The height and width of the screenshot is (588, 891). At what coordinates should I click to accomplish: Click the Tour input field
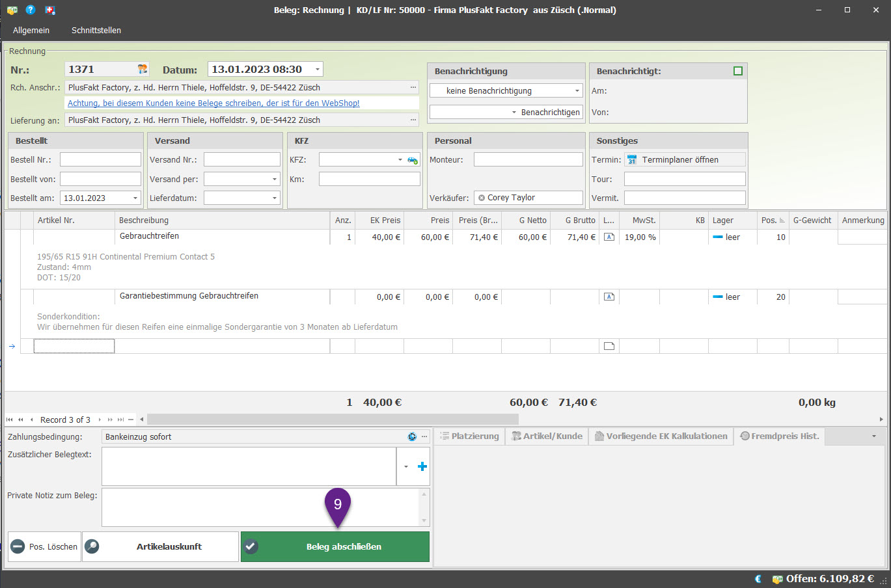pos(685,179)
